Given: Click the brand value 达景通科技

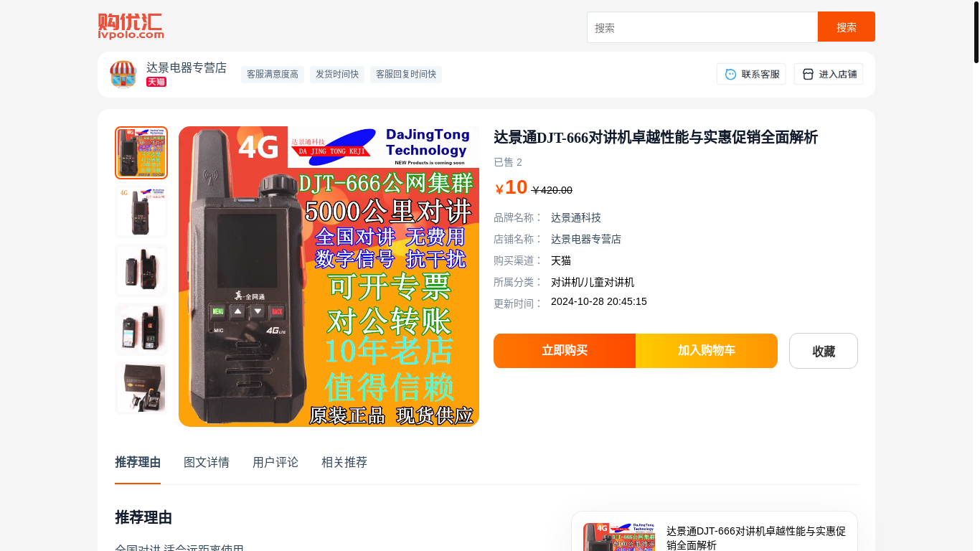Looking at the screenshot, I should 576,217.
